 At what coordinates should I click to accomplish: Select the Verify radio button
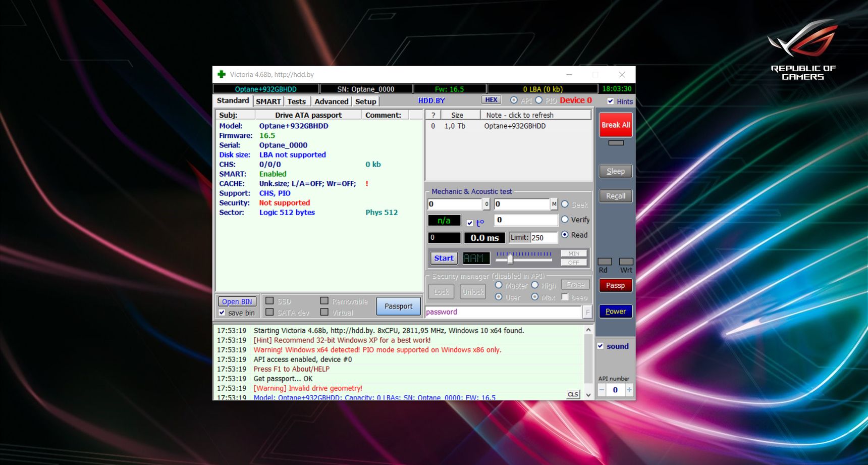click(x=565, y=219)
